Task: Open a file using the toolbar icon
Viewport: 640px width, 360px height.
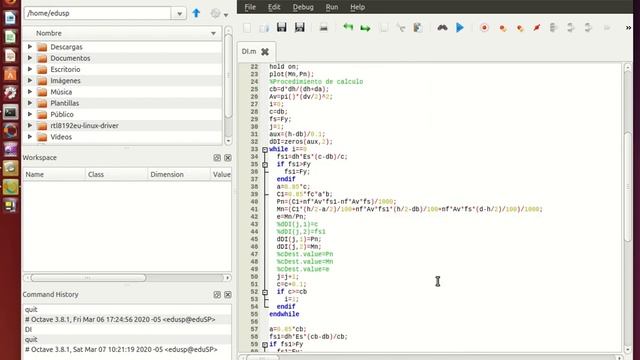Action: 264,28
